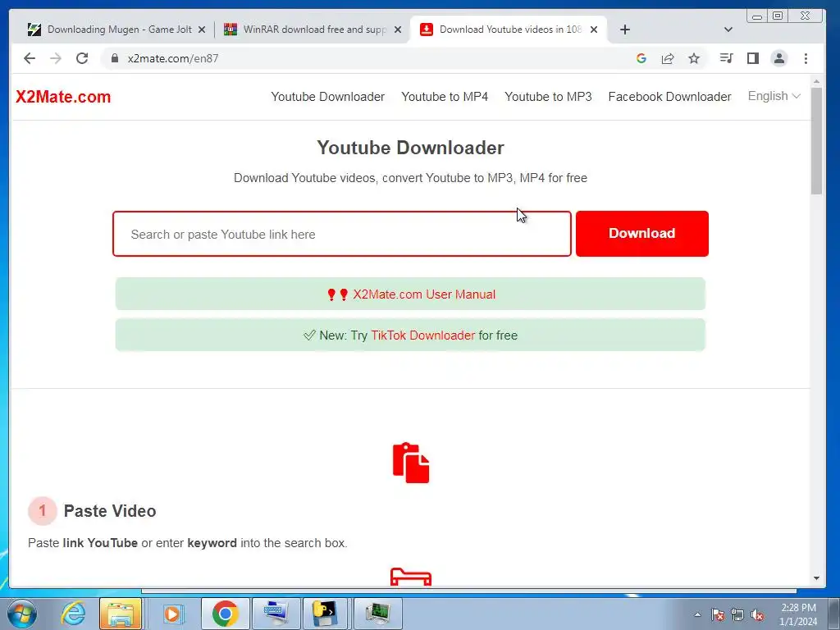Open the Chrome three-dot menu

click(x=806, y=58)
